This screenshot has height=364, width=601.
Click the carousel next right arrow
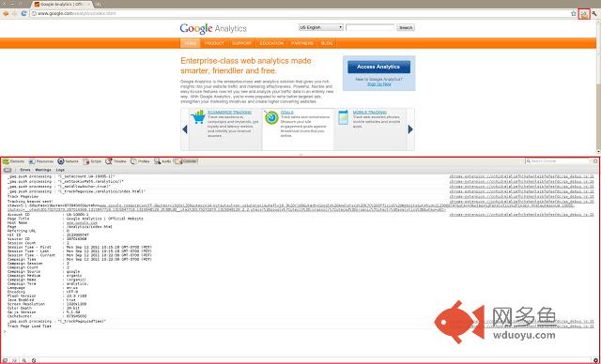point(410,129)
